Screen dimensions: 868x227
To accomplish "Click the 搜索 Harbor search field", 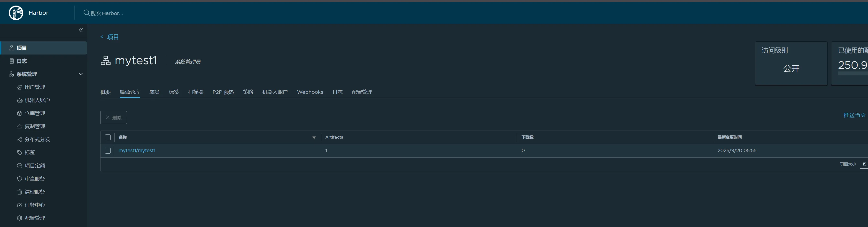I will click(x=107, y=13).
